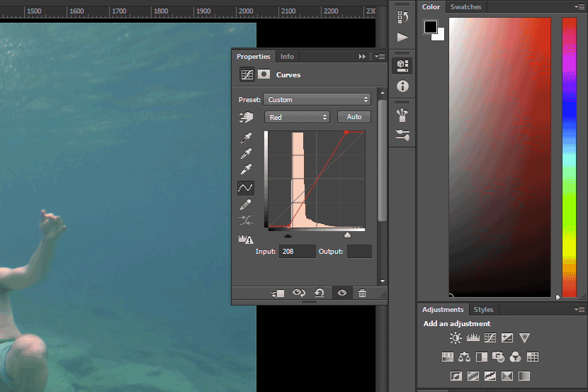Screen dimensions: 588x392
Task: Open the Actions panel play icon
Action: (x=402, y=37)
